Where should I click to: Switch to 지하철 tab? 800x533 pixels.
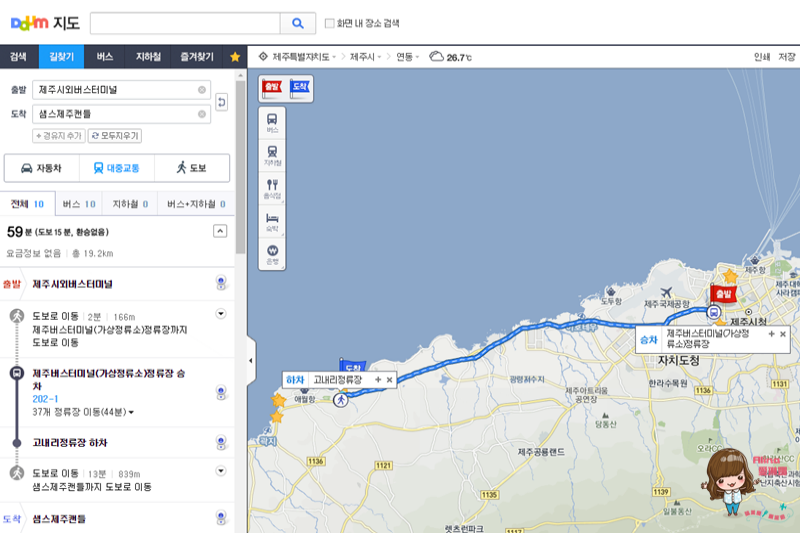point(148,57)
